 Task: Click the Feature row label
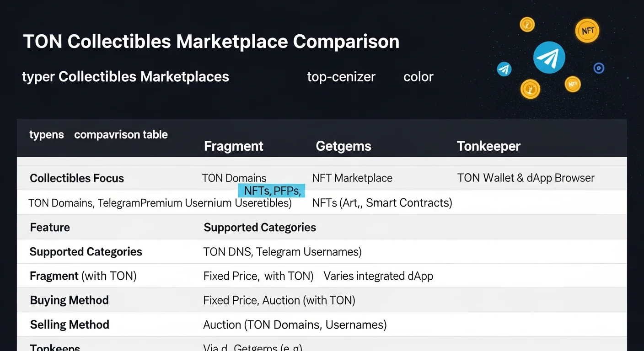coord(50,227)
